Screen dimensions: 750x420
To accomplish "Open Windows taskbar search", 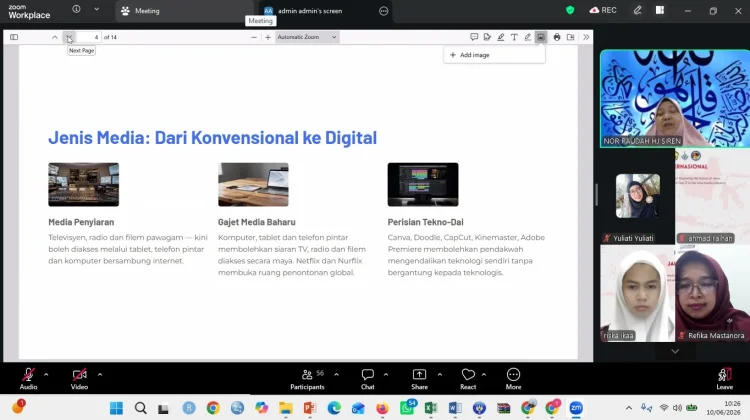I will coord(141,408).
